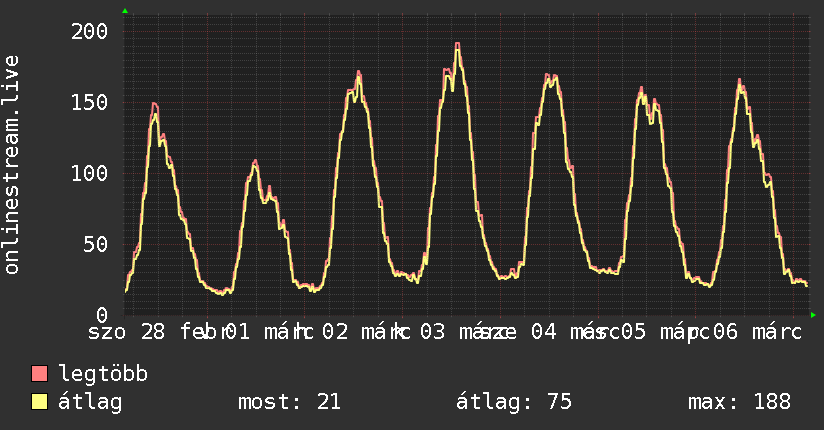Click the 'most: 21' value
This screenshot has height=430, width=824.
(289, 402)
